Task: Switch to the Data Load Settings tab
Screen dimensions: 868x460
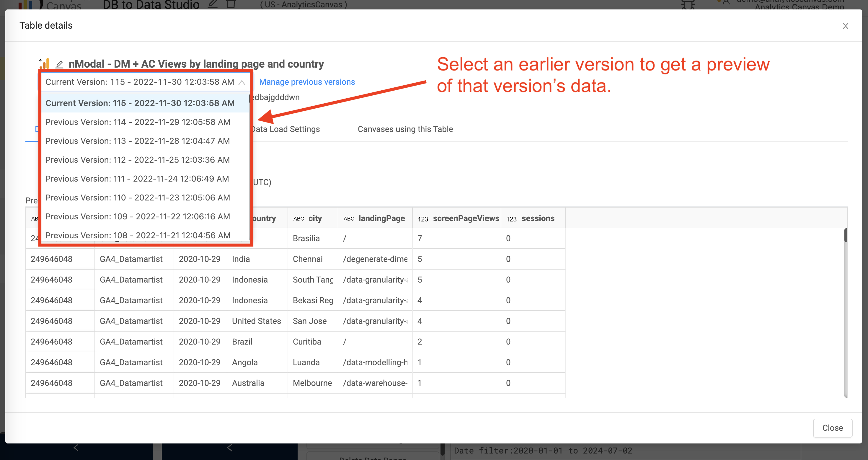Action: click(286, 129)
